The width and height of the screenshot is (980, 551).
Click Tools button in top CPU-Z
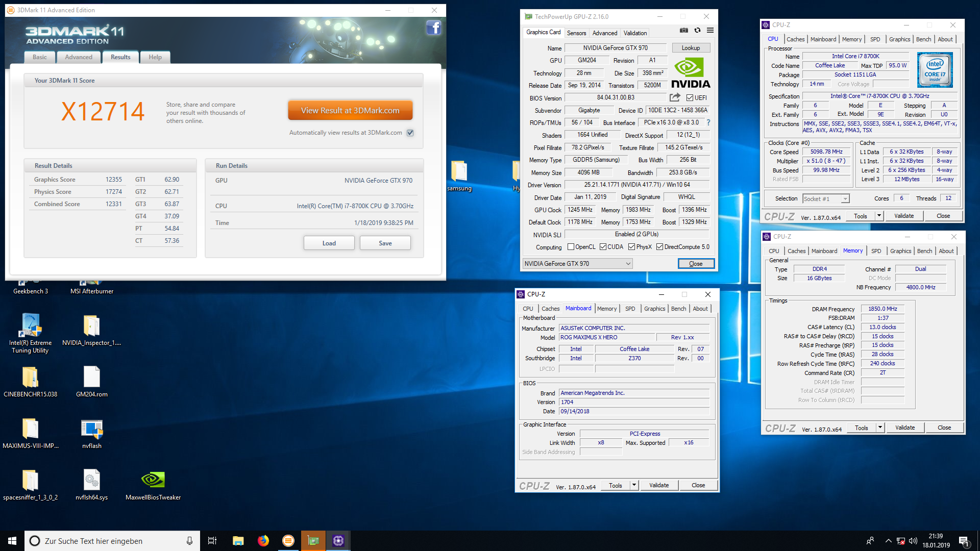click(x=861, y=216)
